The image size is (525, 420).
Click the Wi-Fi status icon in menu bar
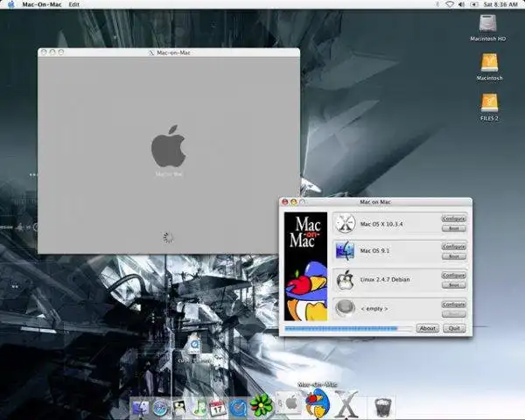[450, 4]
